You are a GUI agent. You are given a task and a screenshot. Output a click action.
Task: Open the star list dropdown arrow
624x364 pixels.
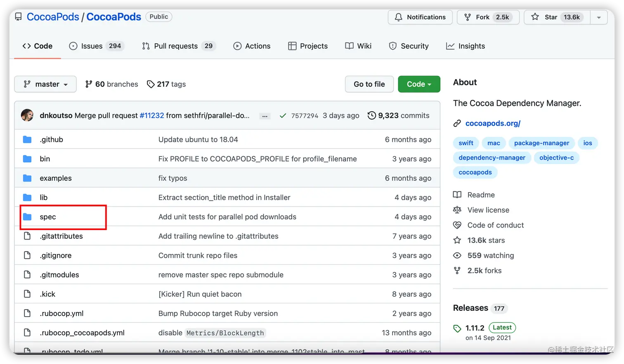pos(599,17)
